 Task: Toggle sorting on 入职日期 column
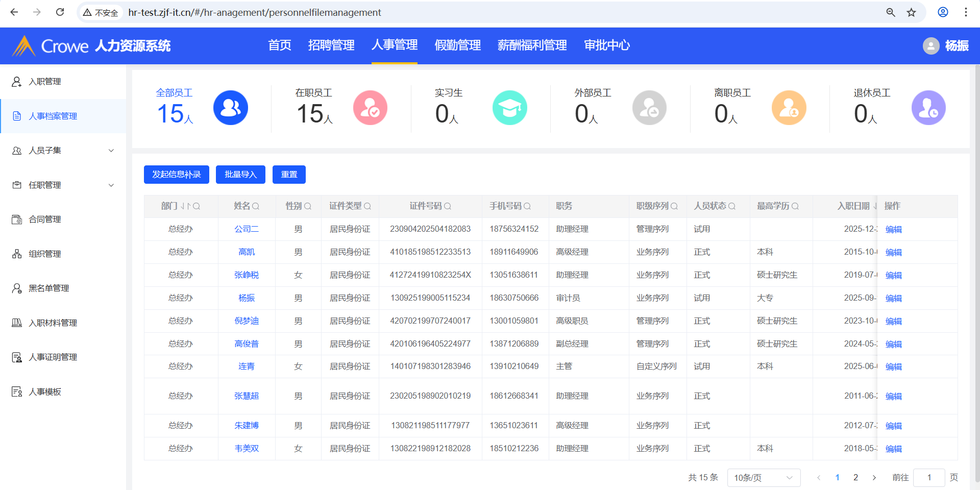click(x=874, y=206)
